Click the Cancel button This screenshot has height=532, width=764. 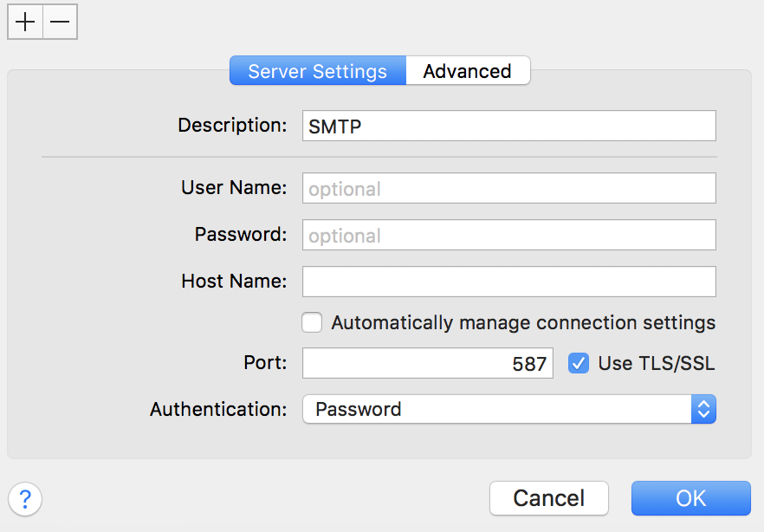[x=548, y=498]
